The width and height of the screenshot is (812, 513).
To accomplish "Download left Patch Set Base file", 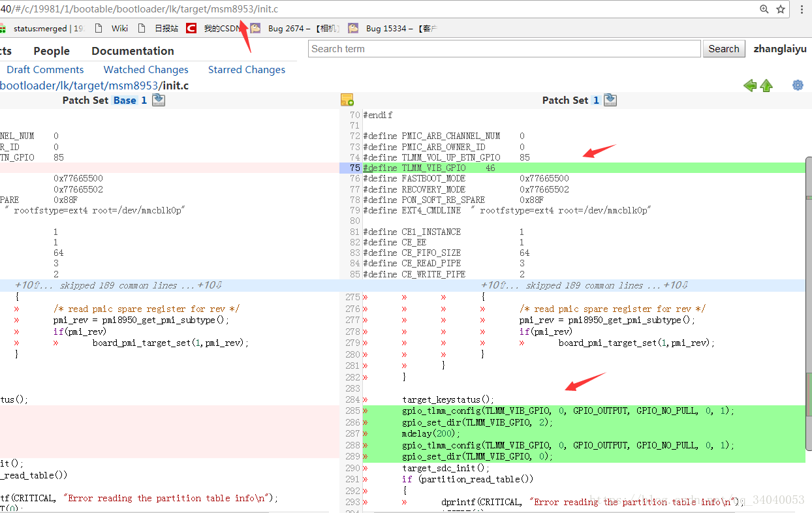I will [159, 100].
